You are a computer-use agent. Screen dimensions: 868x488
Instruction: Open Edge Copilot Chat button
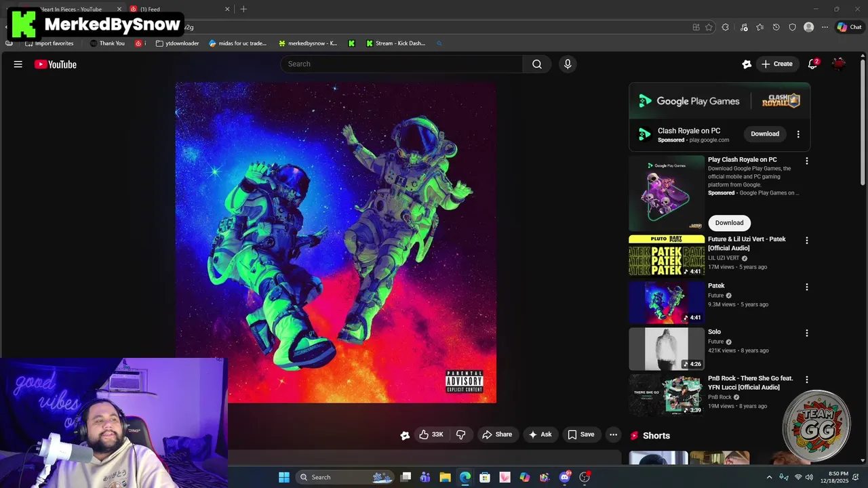pos(849,27)
